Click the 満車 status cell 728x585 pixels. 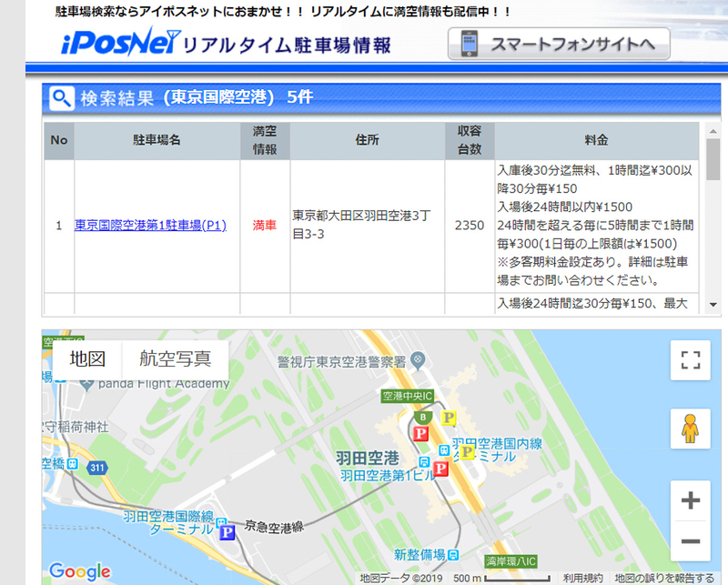point(265,226)
